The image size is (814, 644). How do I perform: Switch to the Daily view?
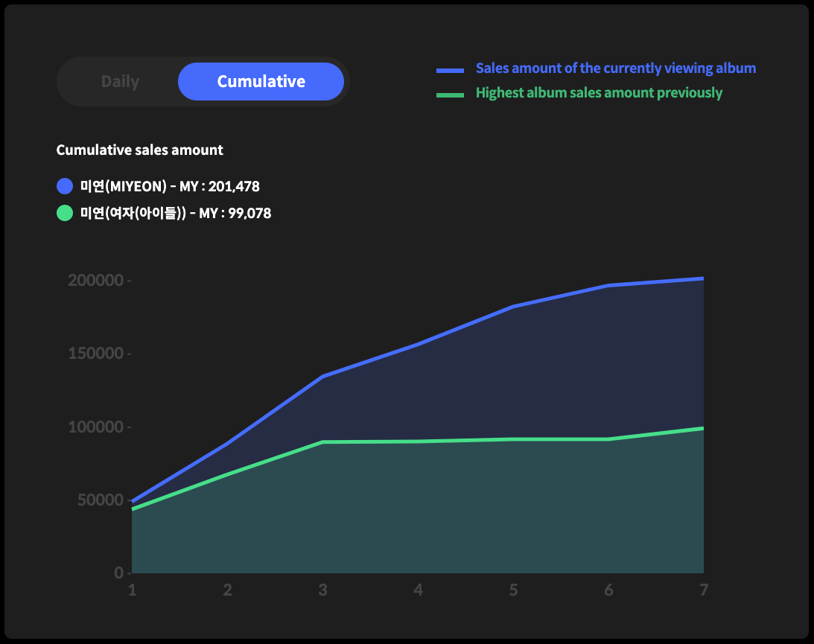tap(120, 82)
